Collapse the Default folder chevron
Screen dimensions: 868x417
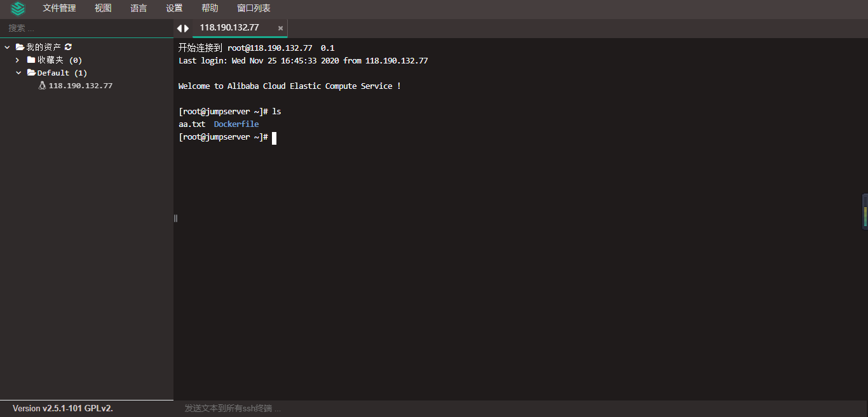tap(18, 73)
